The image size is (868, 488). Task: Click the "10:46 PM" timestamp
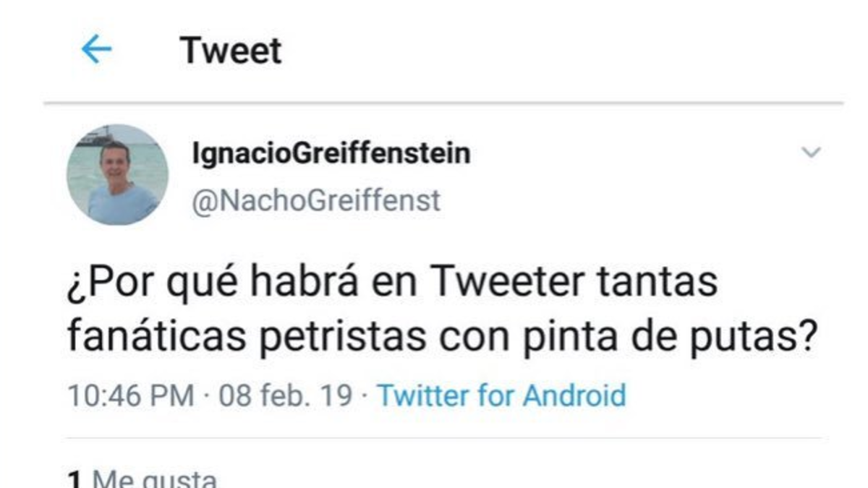coord(130,395)
